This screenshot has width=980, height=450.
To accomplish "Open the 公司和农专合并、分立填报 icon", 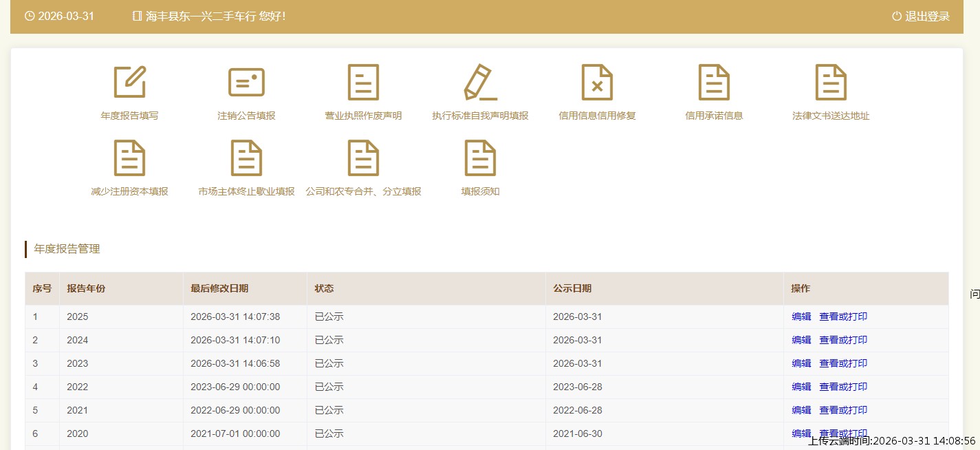I will pos(363,158).
